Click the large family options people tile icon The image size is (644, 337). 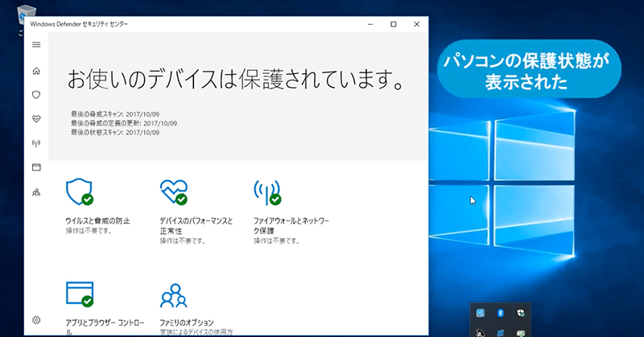point(174,295)
